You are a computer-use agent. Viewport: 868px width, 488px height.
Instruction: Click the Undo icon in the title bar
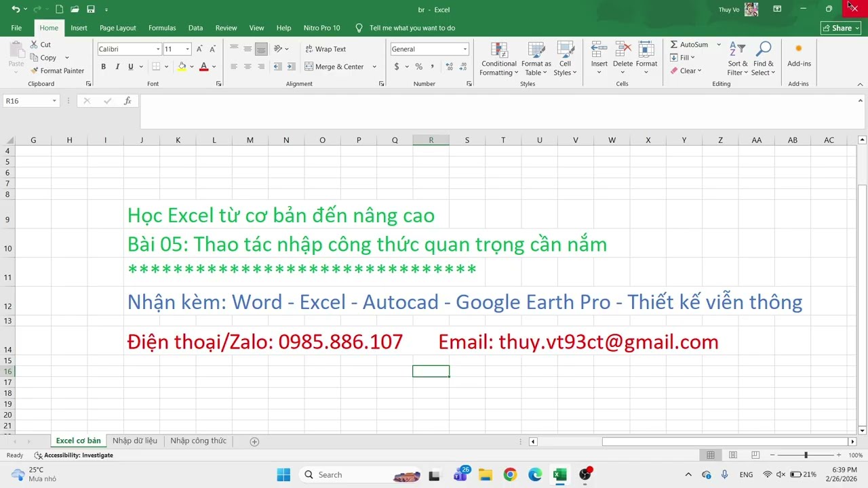point(16,9)
